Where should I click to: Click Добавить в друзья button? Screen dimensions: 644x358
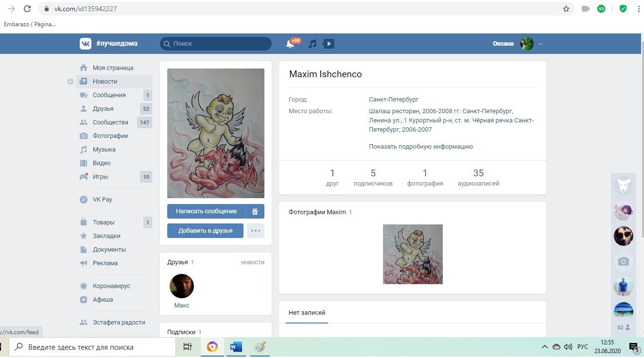(205, 231)
